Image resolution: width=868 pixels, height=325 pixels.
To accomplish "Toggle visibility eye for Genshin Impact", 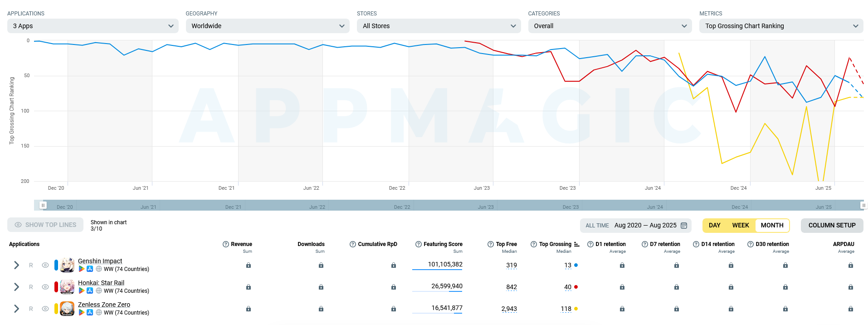I will (x=45, y=265).
